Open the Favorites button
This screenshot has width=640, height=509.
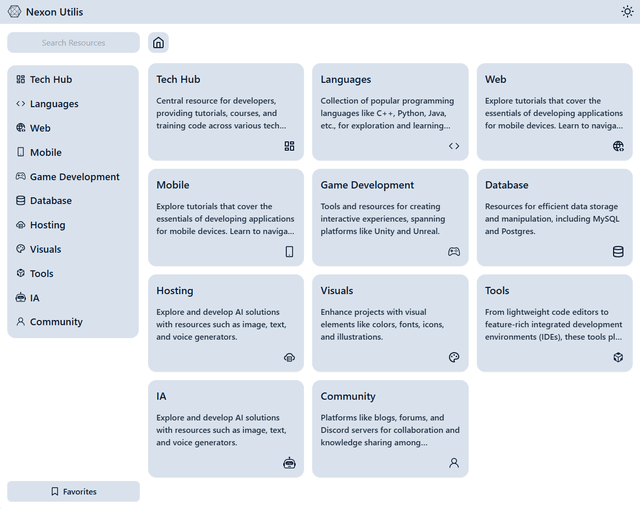pyautogui.click(x=73, y=491)
